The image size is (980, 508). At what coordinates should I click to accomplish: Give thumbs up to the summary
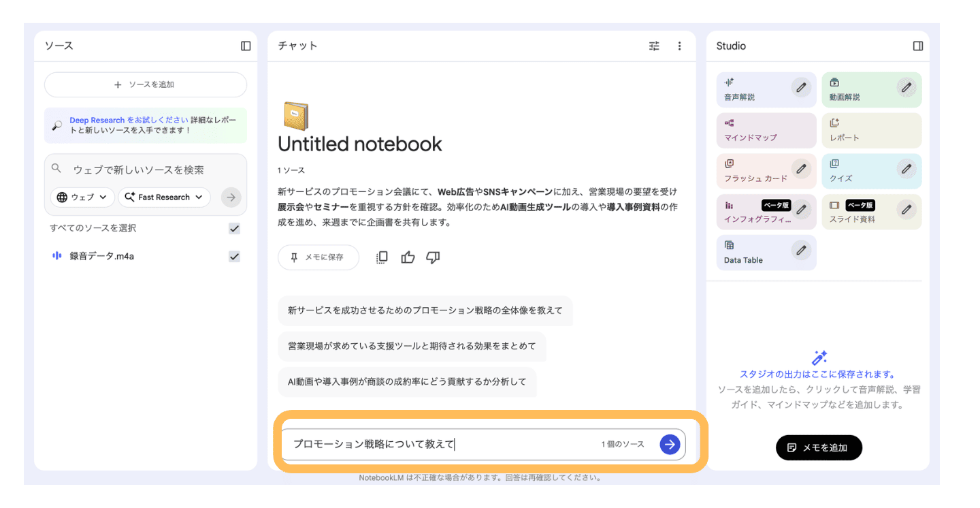[x=408, y=257]
